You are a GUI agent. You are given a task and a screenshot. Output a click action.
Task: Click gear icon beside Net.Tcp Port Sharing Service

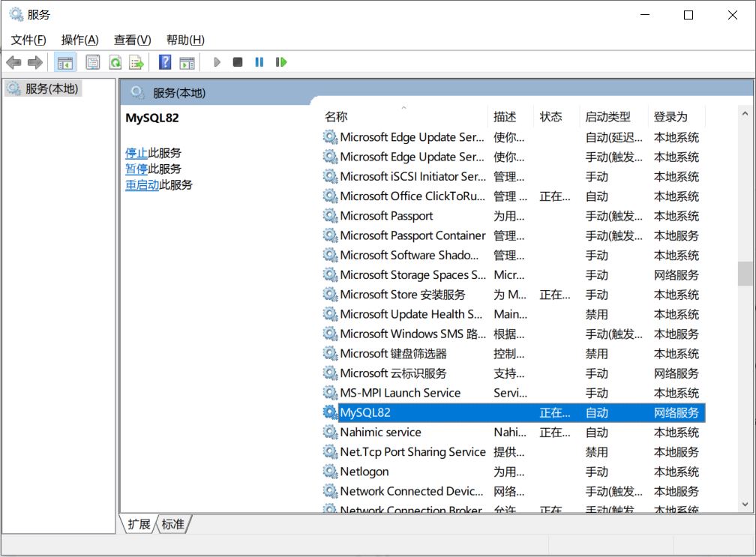coord(330,452)
